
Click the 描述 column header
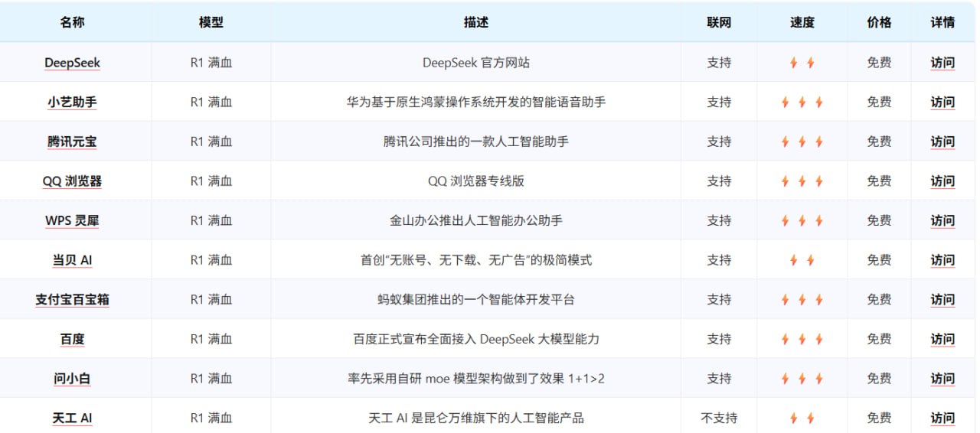(x=475, y=22)
